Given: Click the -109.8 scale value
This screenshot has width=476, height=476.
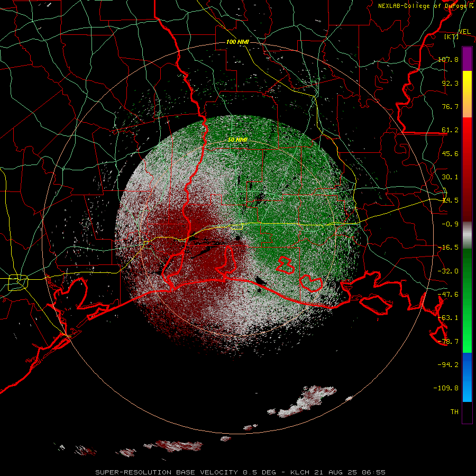Looking at the screenshot, I should (446, 388).
